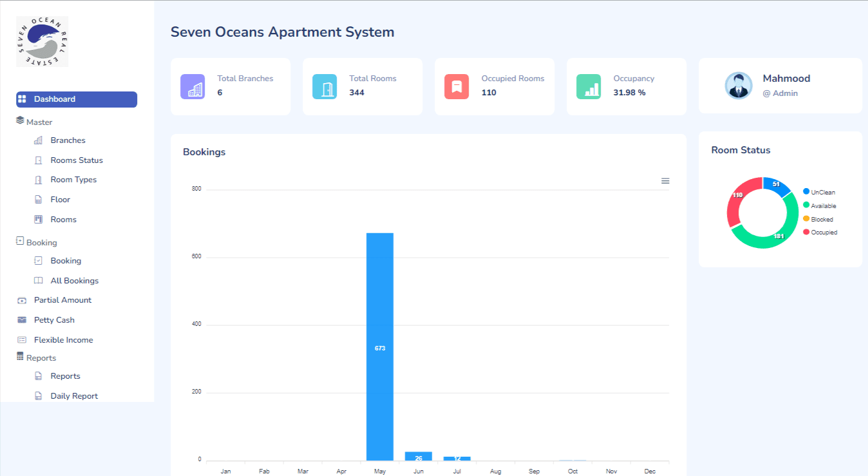This screenshot has height=476, width=868.
Task: Click the Occupied Rooms bookmark icon
Action: click(457, 87)
